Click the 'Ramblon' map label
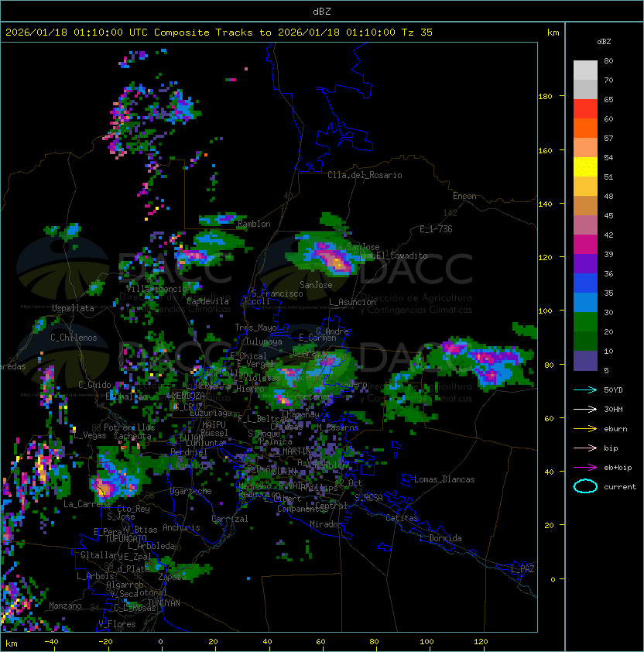 pos(254,224)
